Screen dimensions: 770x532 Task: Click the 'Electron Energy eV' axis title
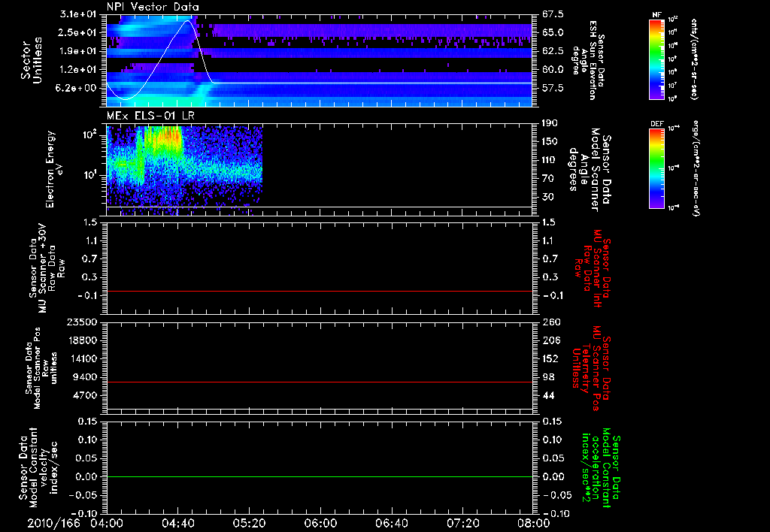[53, 169]
